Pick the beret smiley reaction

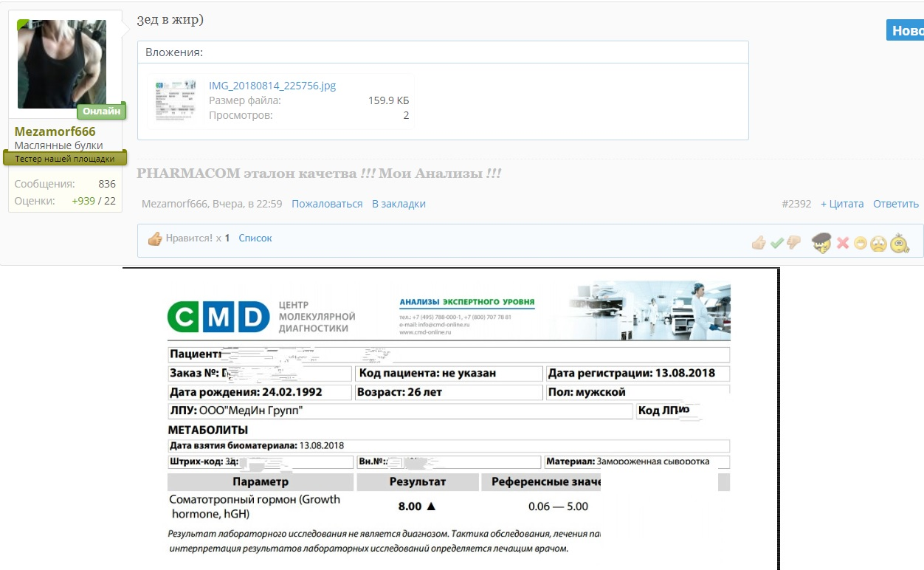pyautogui.click(x=821, y=242)
